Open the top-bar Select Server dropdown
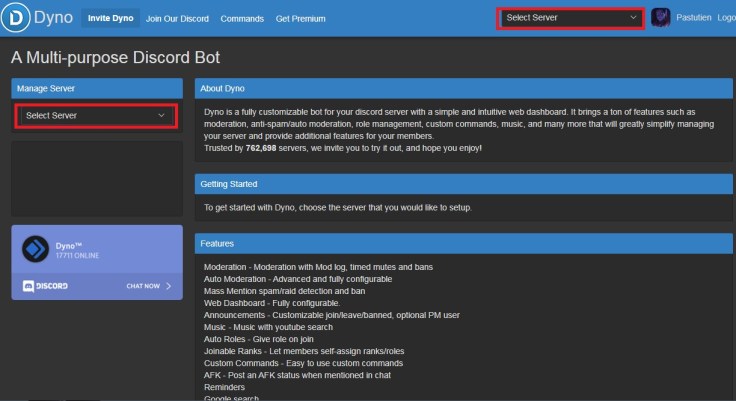The height and width of the screenshot is (401, 736). point(570,18)
